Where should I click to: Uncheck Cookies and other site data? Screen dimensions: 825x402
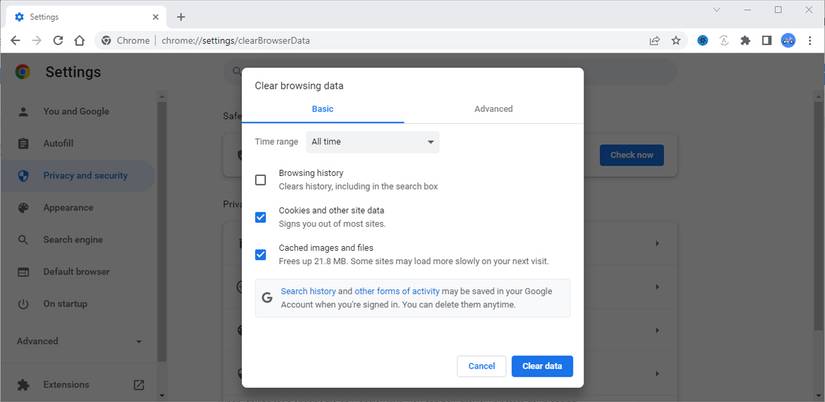point(261,217)
